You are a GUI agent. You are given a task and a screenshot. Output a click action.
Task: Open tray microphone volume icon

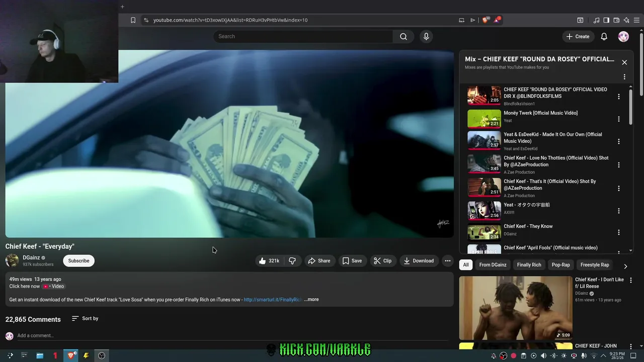tap(584, 356)
